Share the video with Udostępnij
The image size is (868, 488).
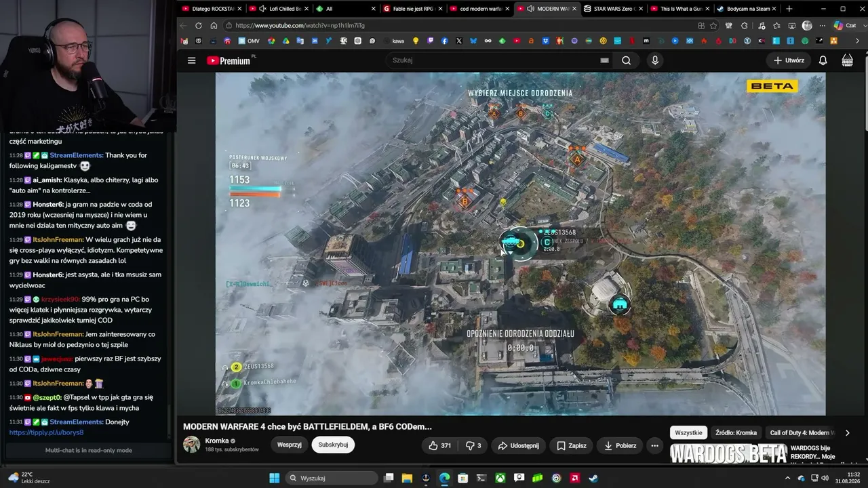coord(518,445)
